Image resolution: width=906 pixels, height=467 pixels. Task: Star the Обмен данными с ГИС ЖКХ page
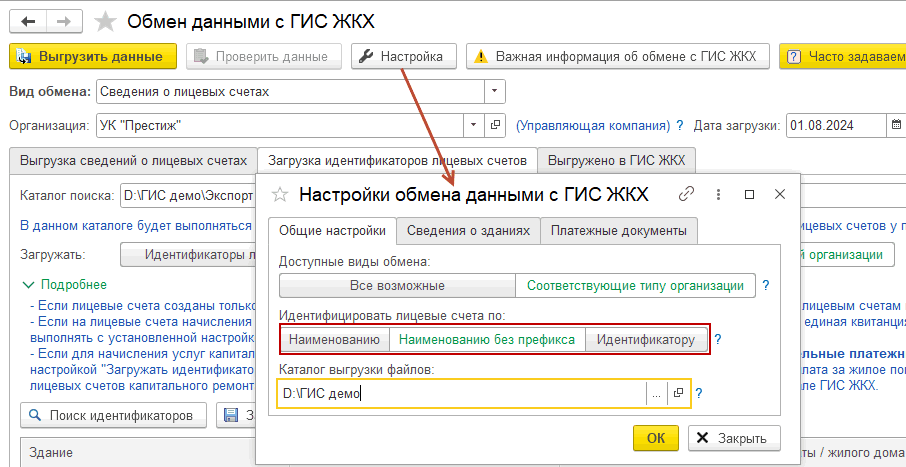click(105, 22)
